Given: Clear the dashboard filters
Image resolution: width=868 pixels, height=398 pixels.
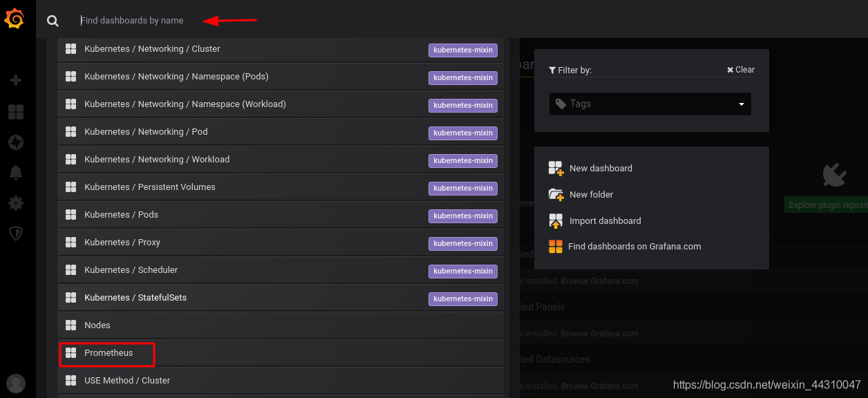Looking at the screenshot, I should [x=741, y=70].
